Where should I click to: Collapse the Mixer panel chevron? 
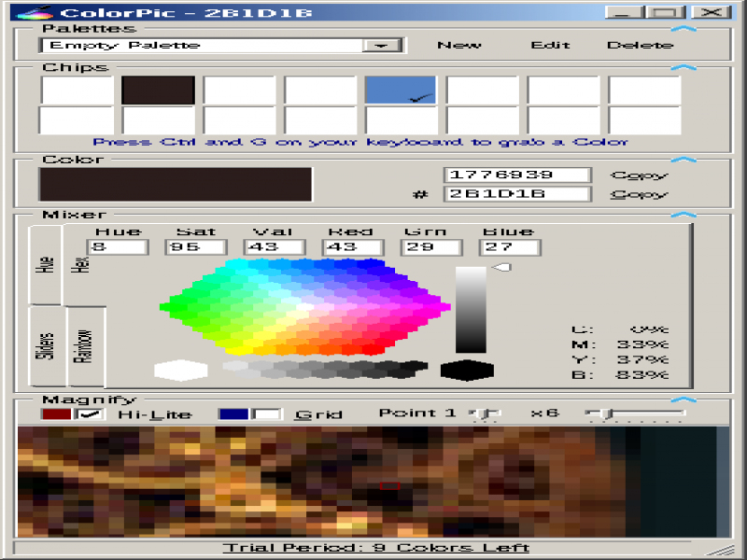pyautogui.click(x=684, y=215)
